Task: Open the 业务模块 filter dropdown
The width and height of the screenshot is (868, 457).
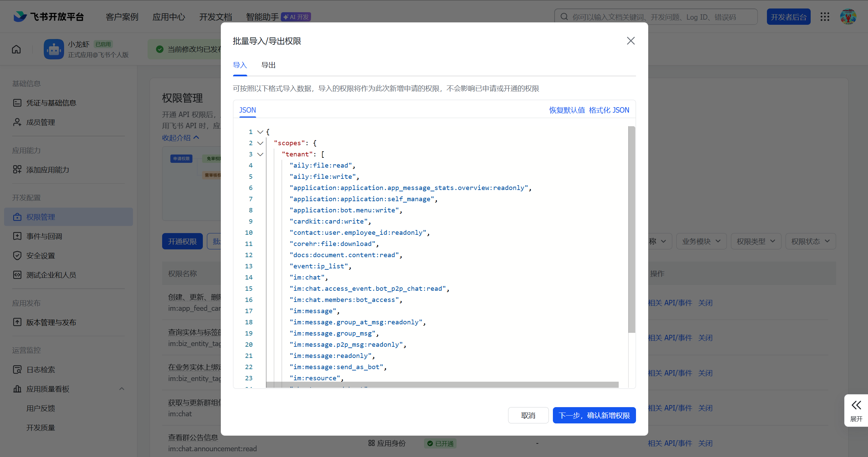Action: (701, 241)
